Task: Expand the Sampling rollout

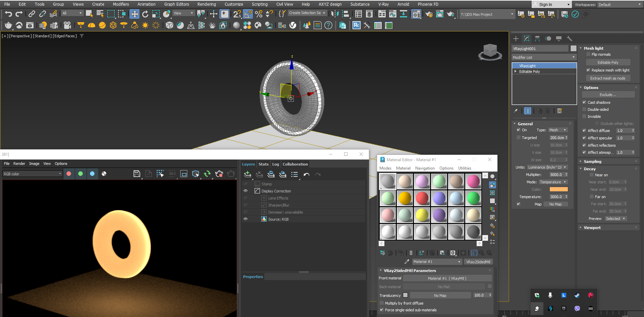Action: point(592,162)
